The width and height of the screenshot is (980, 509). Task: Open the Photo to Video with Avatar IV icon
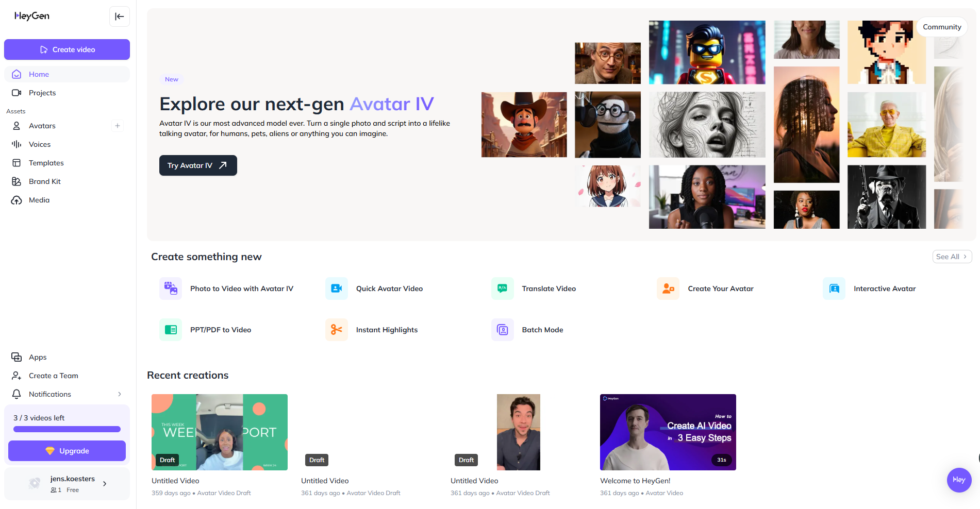(171, 289)
